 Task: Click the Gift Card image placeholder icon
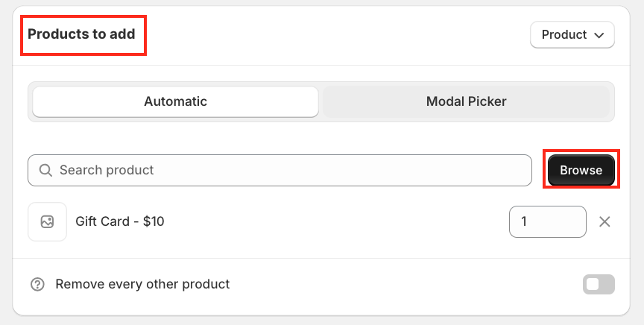(x=47, y=222)
